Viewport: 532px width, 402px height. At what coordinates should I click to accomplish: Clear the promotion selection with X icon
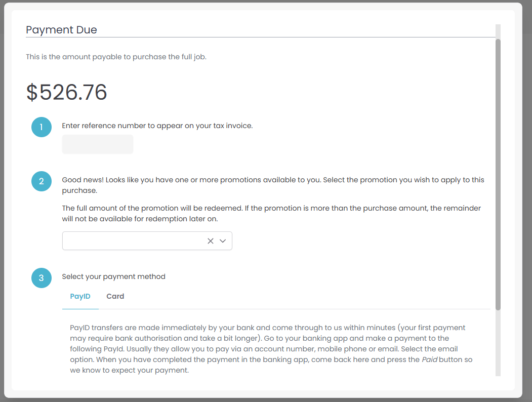click(211, 241)
